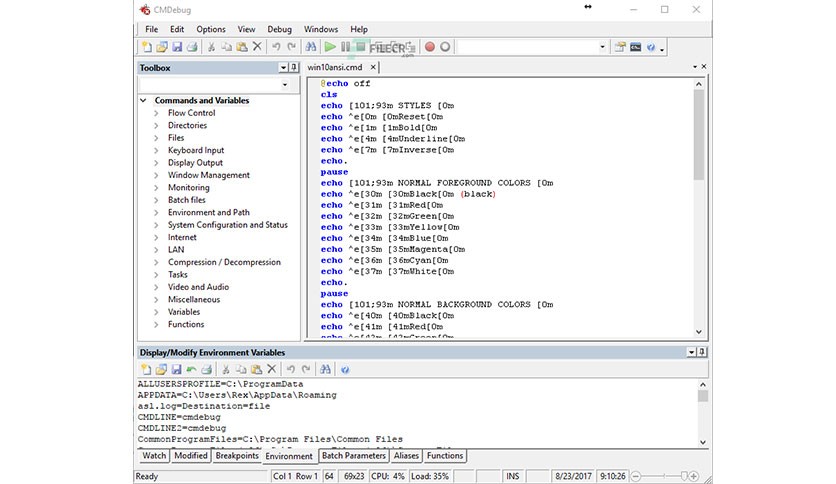Open the Edit menu
Viewport: 836px width, 484px height.
(x=177, y=29)
